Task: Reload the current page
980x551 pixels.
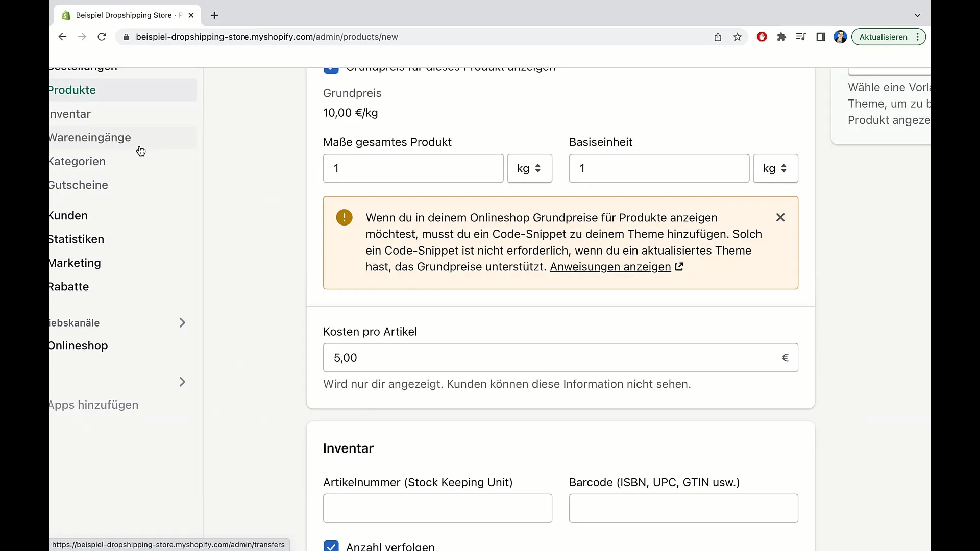Action: [x=102, y=37]
